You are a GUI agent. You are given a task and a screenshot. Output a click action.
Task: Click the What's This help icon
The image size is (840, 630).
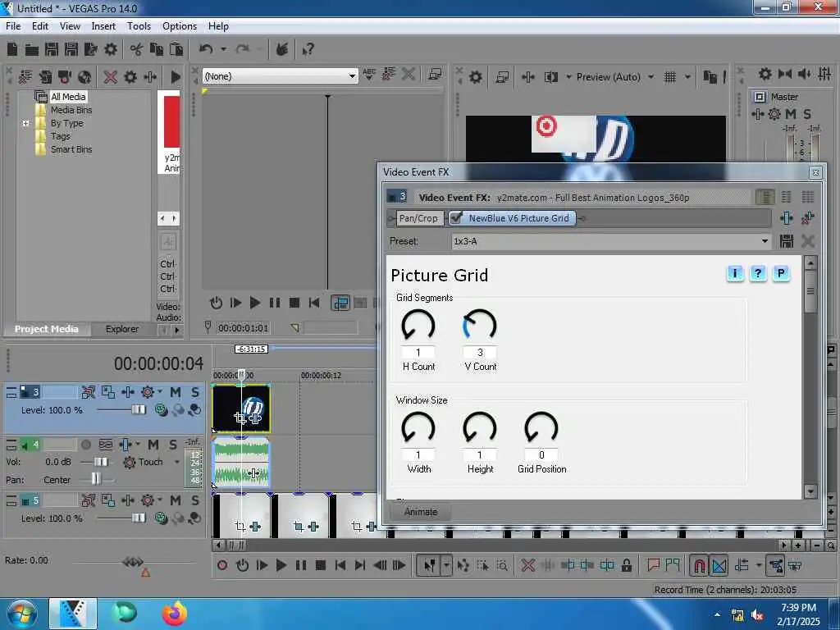[308, 50]
